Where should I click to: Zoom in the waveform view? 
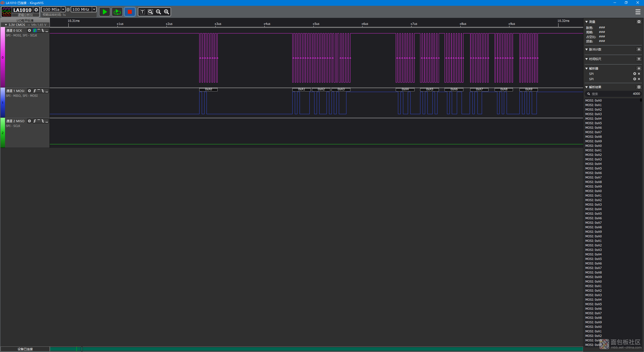click(x=167, y=12)
